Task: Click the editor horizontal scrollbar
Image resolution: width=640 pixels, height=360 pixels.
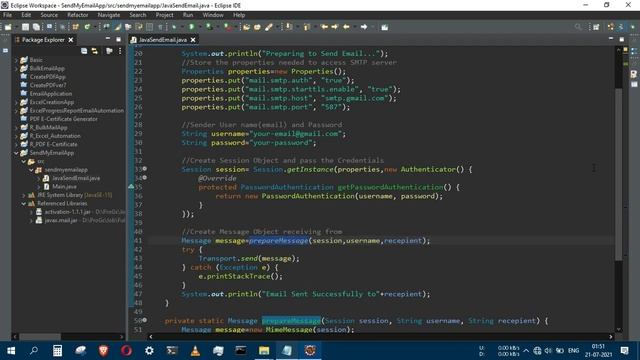Action: tap(380, 337)
